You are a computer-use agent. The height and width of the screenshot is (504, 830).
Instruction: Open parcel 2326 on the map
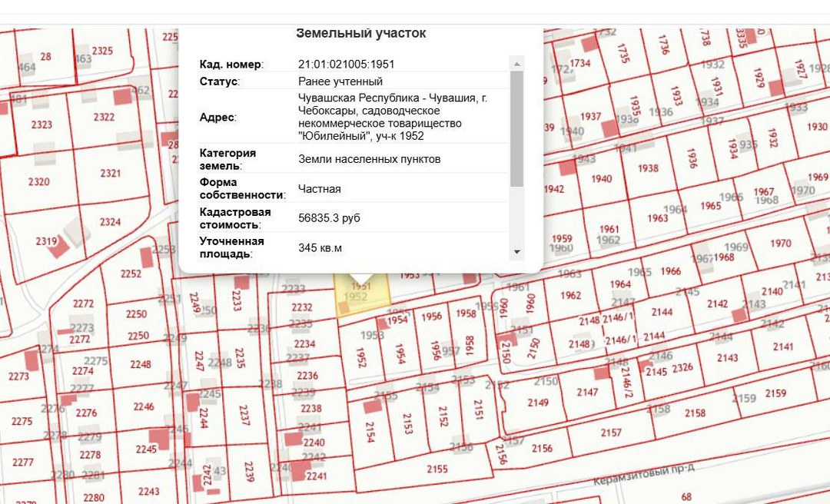pyautogui.click(x=682, y=368)
